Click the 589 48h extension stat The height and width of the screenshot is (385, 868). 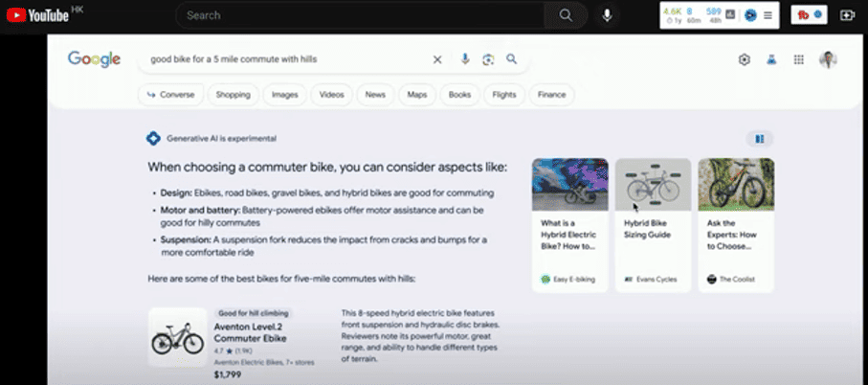[714, 15]
